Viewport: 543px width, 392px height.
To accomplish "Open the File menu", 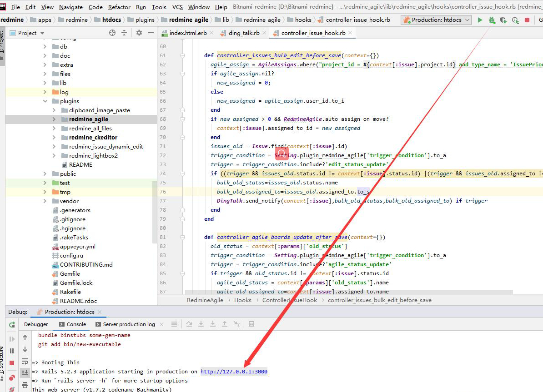I will click(x=15, y=7).
